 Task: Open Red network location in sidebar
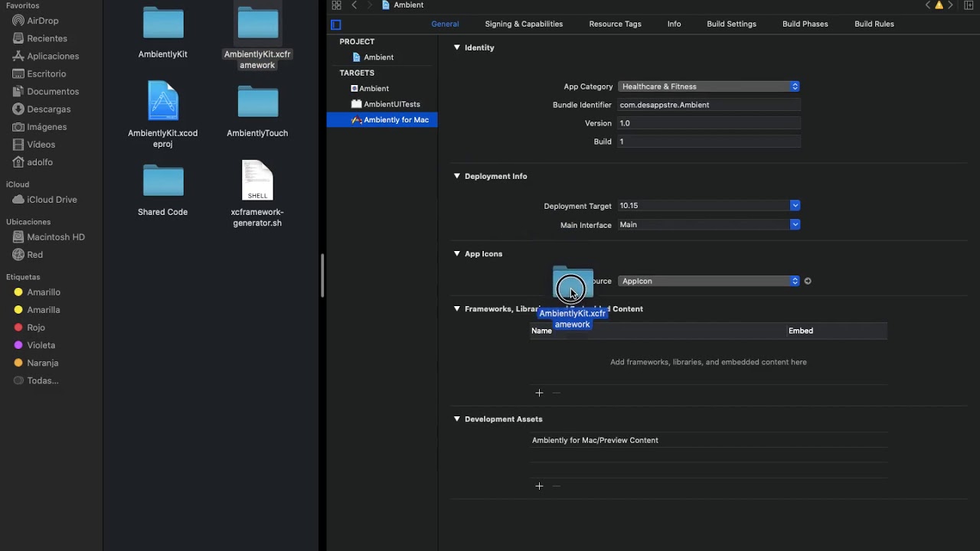point(28,254)
